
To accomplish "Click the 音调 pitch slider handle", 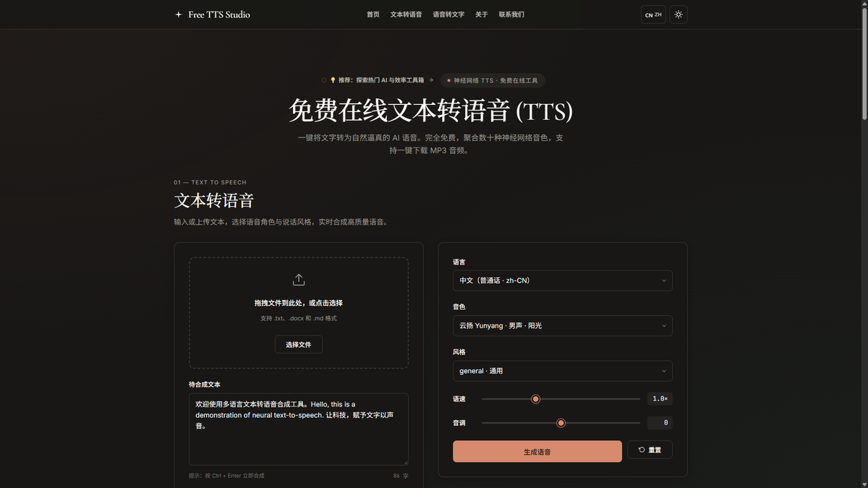I will (561, 423).
